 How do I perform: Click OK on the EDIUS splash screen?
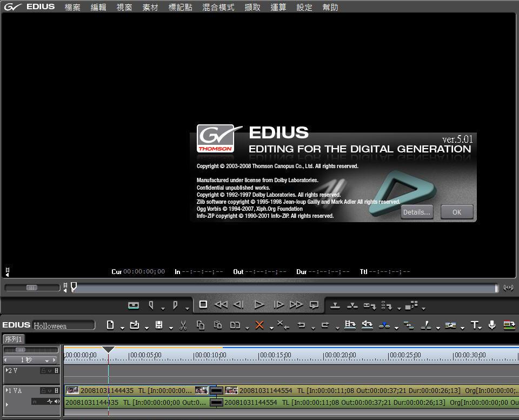point(456,212)
